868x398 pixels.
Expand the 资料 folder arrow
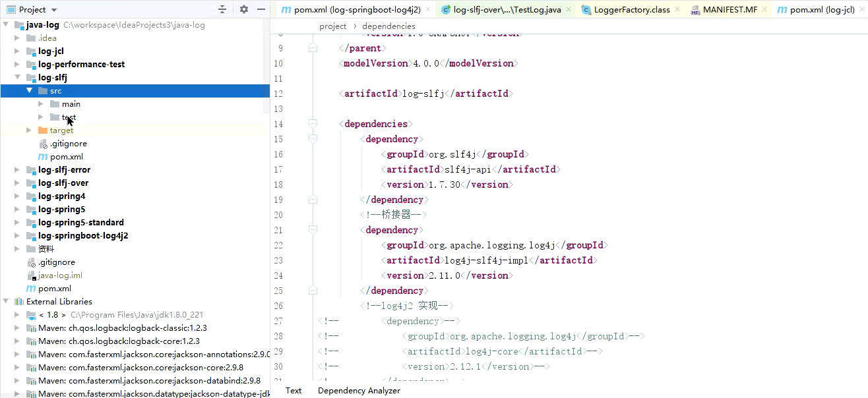[x=18, y=249]
